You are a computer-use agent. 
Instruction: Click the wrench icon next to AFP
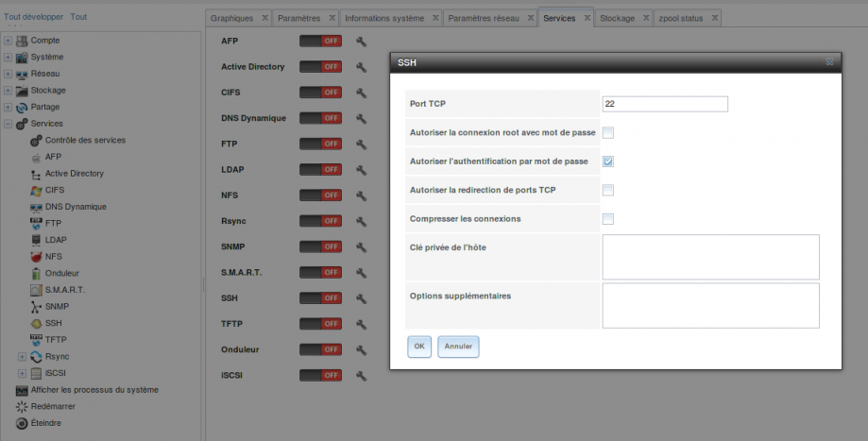click(x=361, y=42)
